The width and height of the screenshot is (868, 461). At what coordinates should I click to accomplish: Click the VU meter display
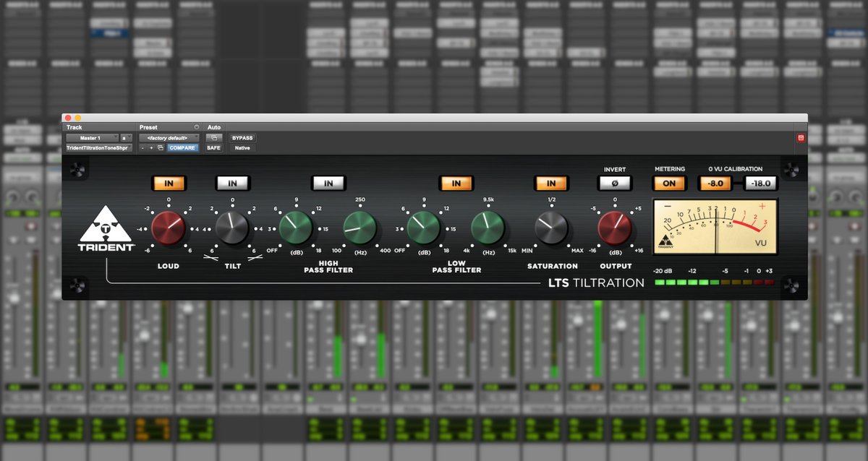[x=715, y=227]
